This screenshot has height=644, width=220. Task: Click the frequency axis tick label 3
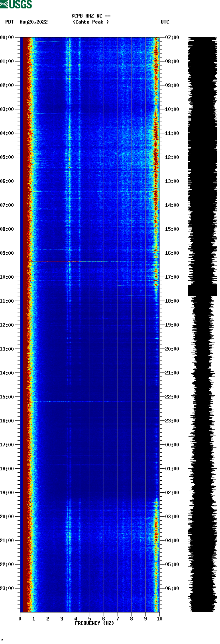62,619
